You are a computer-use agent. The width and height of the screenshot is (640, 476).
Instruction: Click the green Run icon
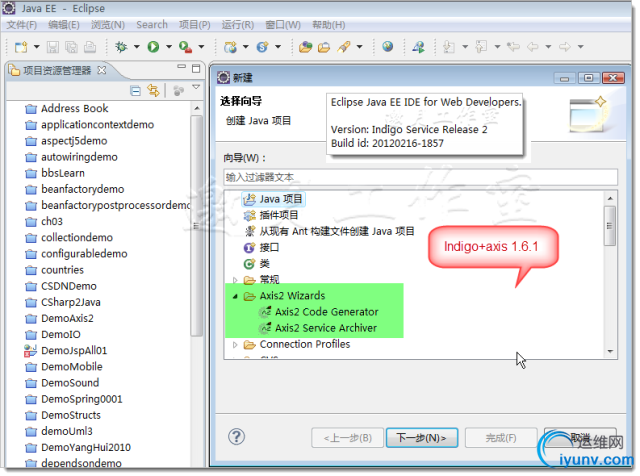point(153,47)
